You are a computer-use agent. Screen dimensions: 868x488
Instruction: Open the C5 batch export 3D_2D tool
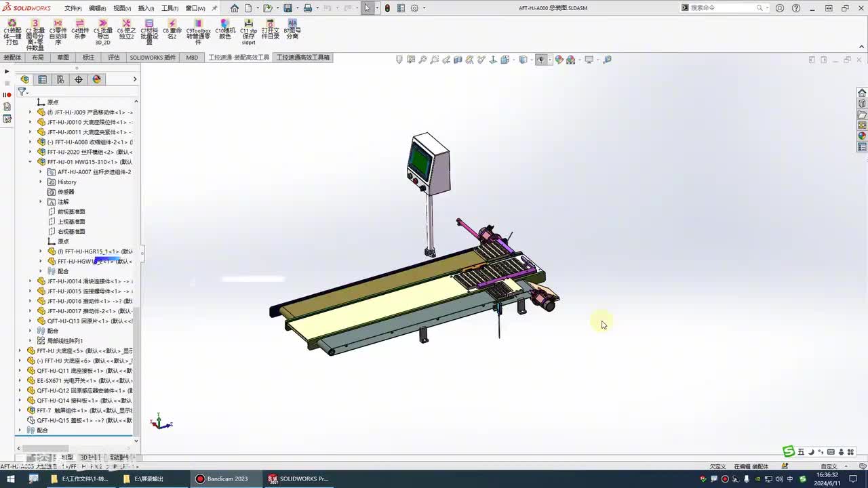coord(103,32)
